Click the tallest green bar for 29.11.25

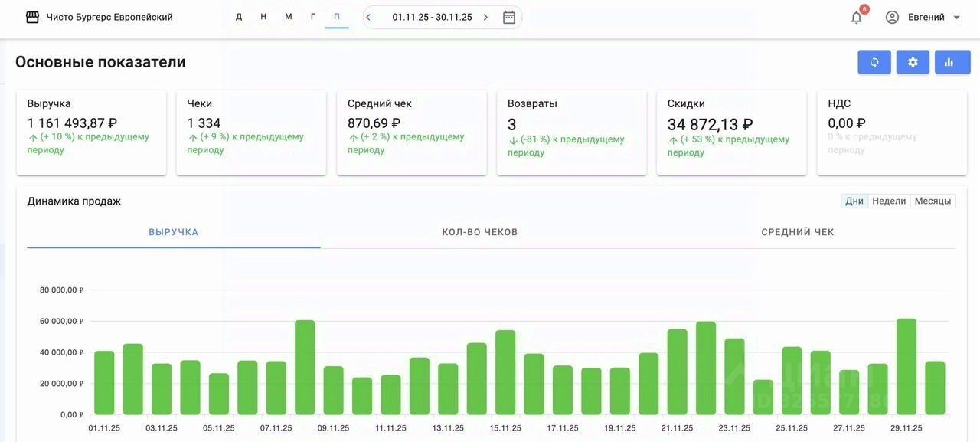point(906,366)
